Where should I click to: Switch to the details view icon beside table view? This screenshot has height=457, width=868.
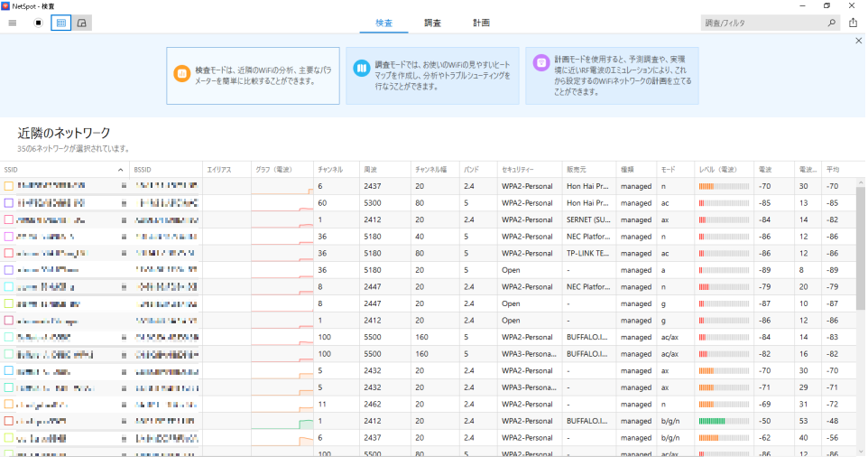(82, 23)
